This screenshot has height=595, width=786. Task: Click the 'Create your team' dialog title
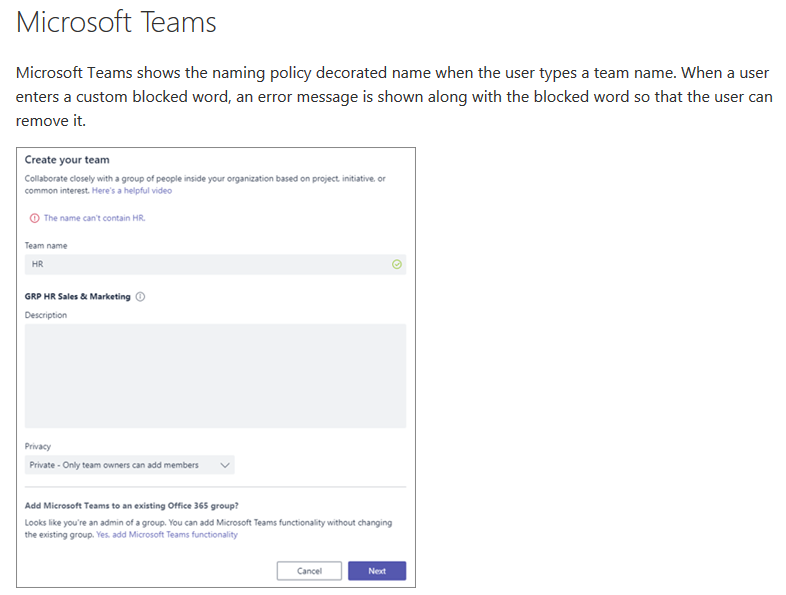tap(67, 160)
